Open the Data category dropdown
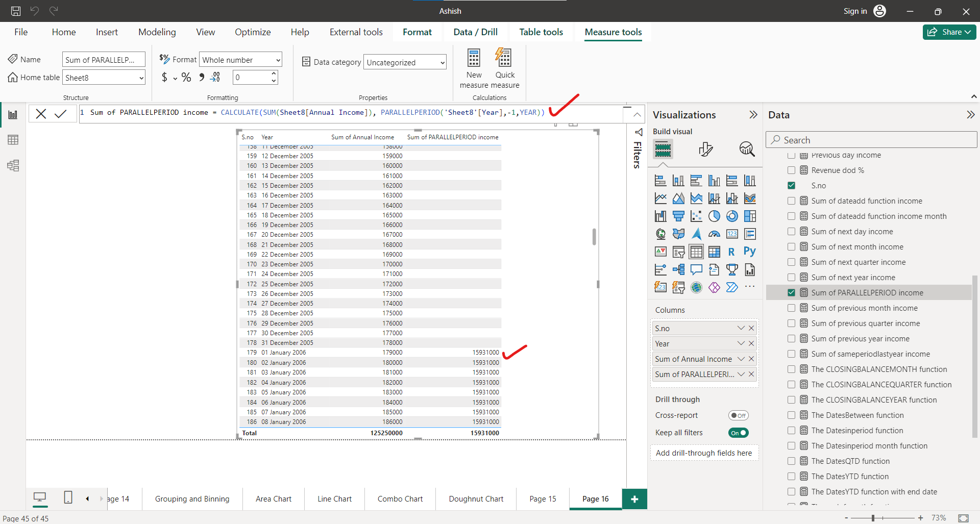Image resolution: width=980 pixels, height=524 pixels. point(440,62)
